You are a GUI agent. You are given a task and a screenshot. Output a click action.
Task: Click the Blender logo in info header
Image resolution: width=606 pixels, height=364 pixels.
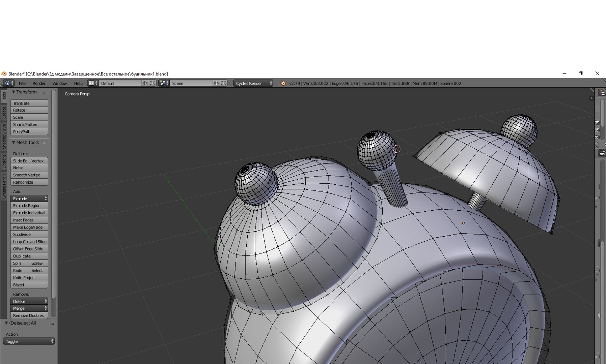(x=283, y=83)
